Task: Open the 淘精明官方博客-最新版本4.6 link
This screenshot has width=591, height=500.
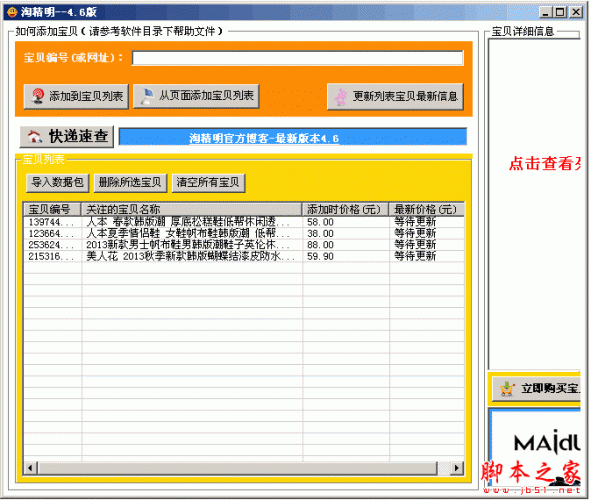Action: 263,138
